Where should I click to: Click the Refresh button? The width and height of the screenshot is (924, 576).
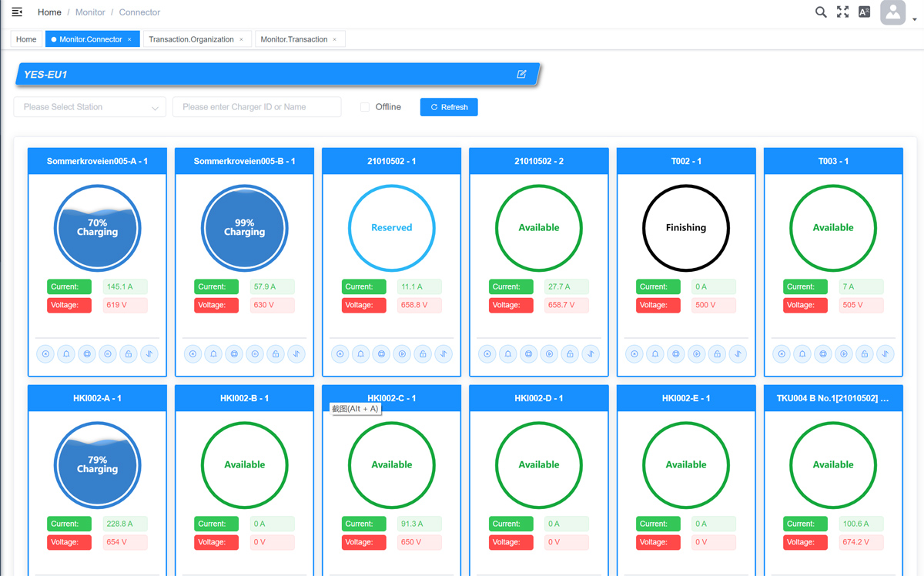(449, 107)
